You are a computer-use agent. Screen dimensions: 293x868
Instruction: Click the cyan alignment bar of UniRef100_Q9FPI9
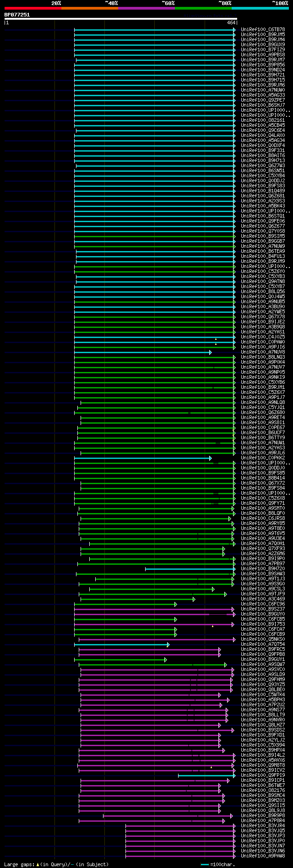(x=206, y=775)
